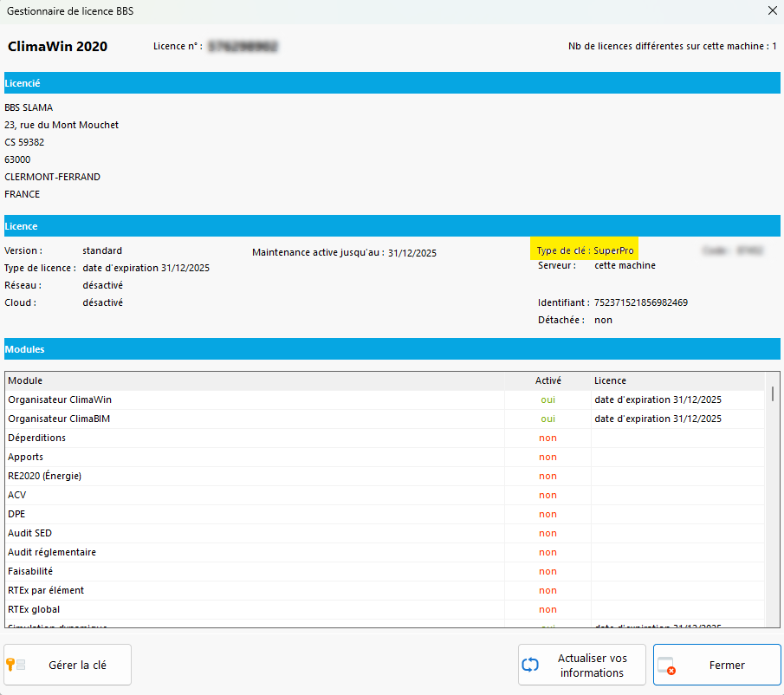Screen dimensions: 784x695
Task: Click the non status for DPE
Action: pyautogui.click(x=548, y=514)
